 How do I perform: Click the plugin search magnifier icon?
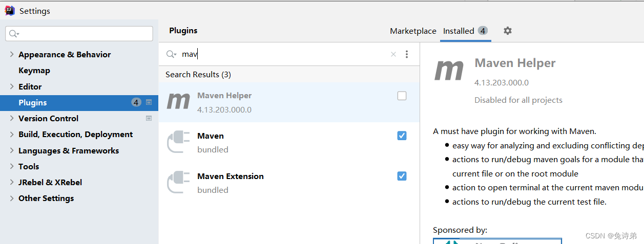click(171, 54)
